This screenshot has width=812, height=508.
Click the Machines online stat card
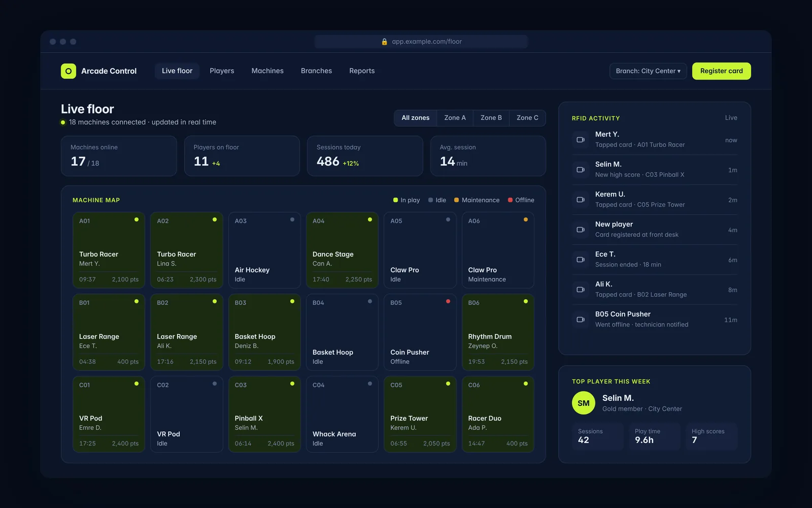click(x=119, y=156)
